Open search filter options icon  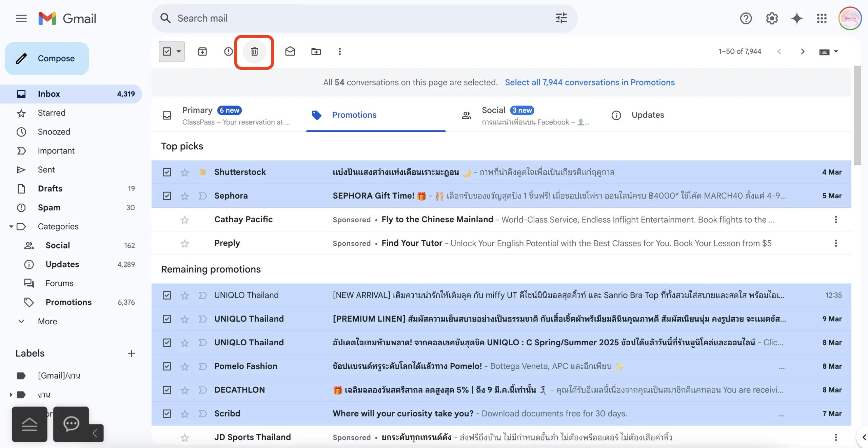[561, 18]
